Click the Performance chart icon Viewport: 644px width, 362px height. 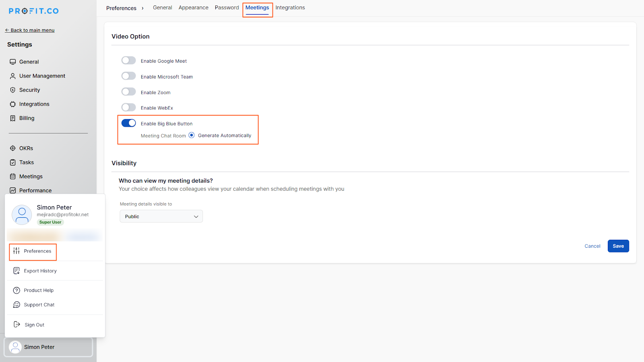click(13, 191)
